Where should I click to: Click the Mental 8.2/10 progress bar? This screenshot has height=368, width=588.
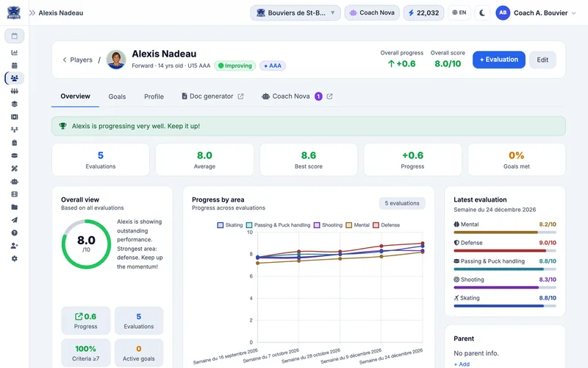pyautogui.click(x=505, y=233)
